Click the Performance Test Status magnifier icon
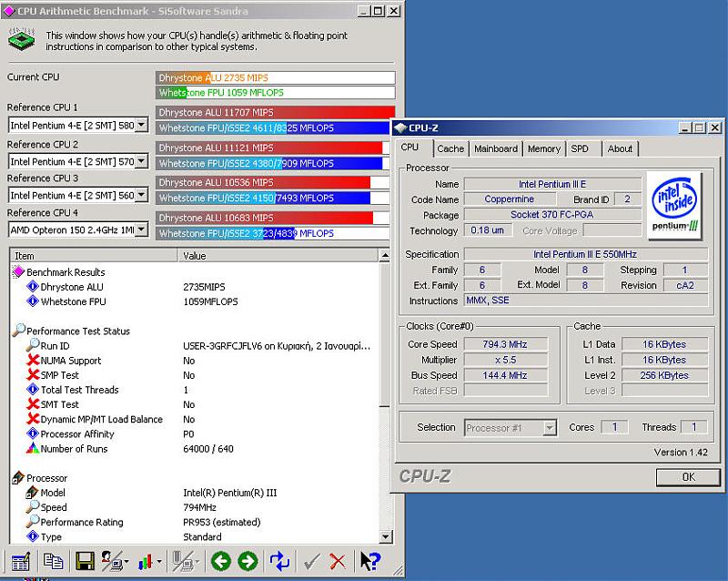 (x=18, y=330)
